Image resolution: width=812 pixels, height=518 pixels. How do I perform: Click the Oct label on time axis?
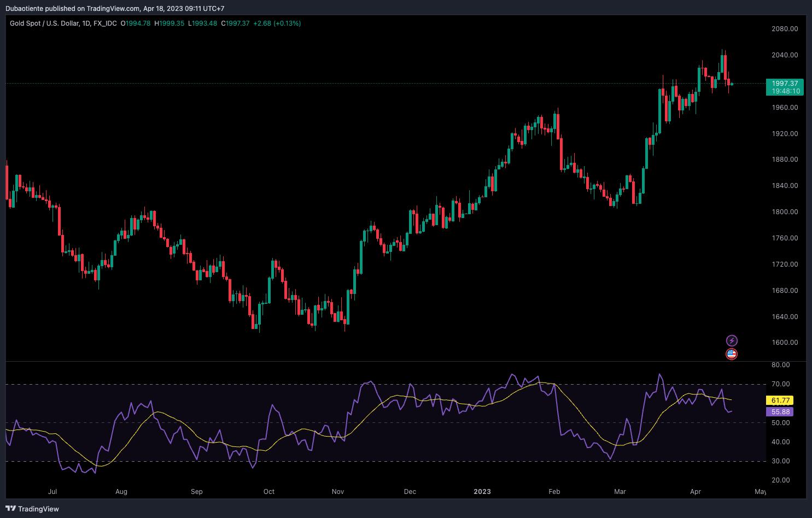(x=269, y=492)
